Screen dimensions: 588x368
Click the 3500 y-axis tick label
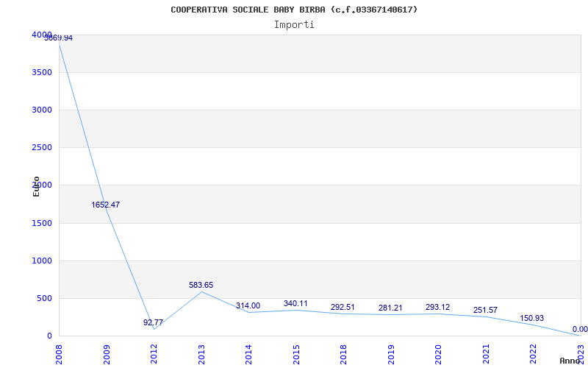pos(41,72)
